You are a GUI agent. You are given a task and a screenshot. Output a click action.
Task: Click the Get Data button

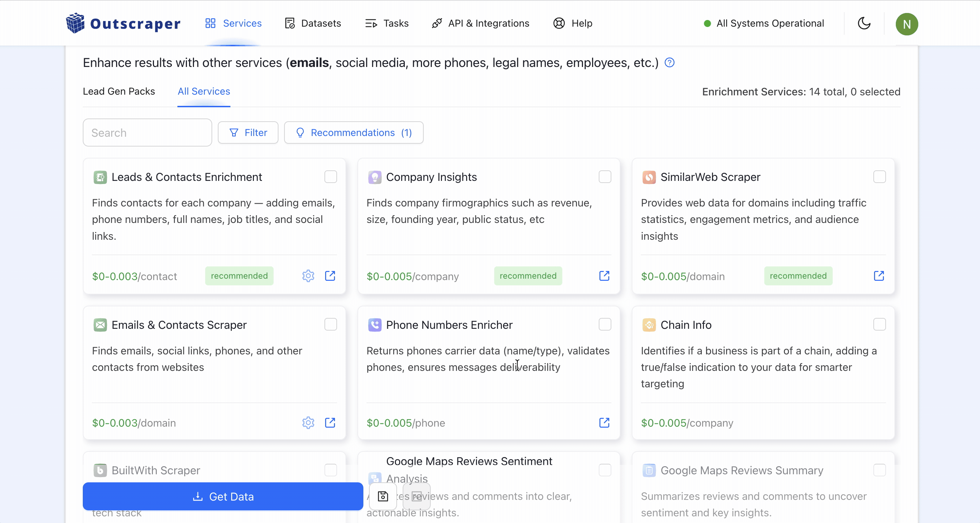point(223,496)
